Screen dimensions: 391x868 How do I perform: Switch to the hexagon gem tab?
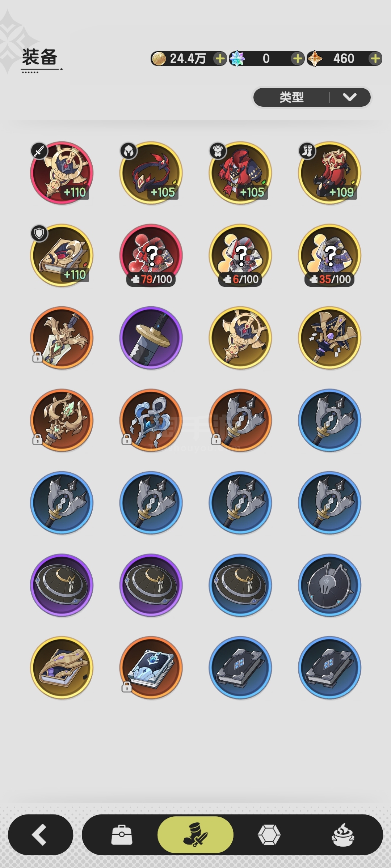(269, 835)
